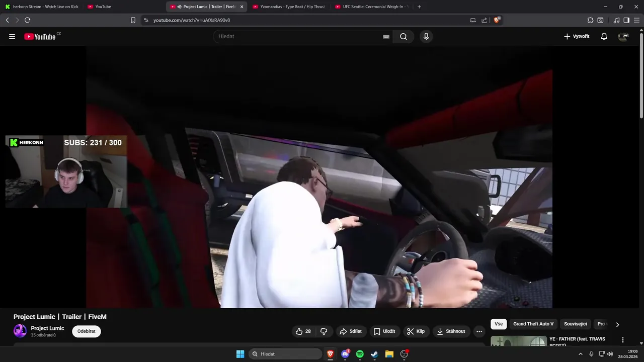Open a new browser tab
Viewport: 644px width, 362px height.
(x=419, y=7)
